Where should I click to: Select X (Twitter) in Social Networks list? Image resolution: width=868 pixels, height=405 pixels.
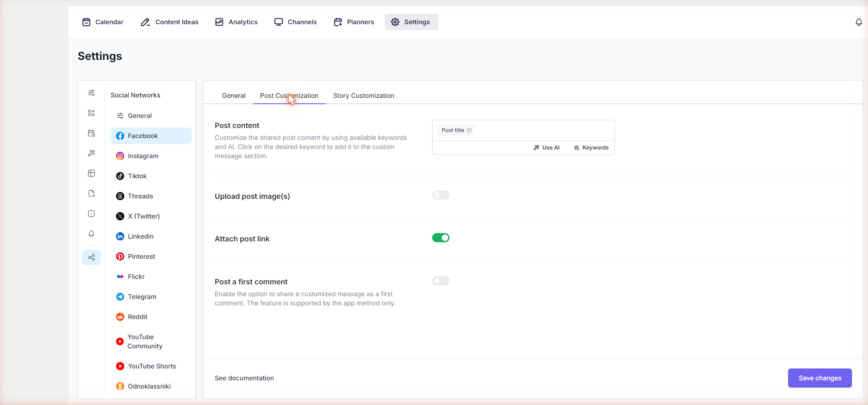click(151, 216)
